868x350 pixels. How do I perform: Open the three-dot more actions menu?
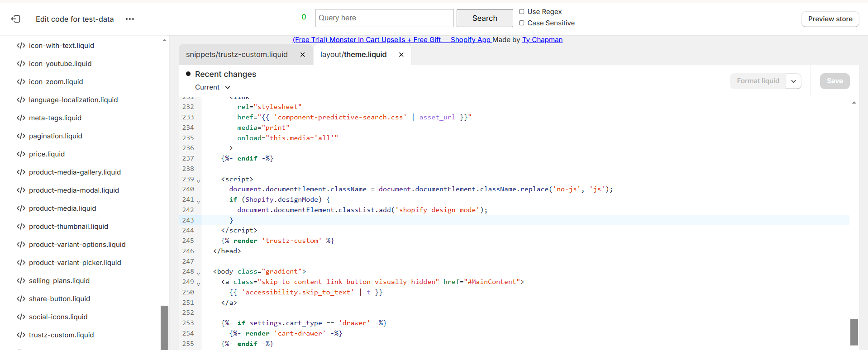coord(130,19)
